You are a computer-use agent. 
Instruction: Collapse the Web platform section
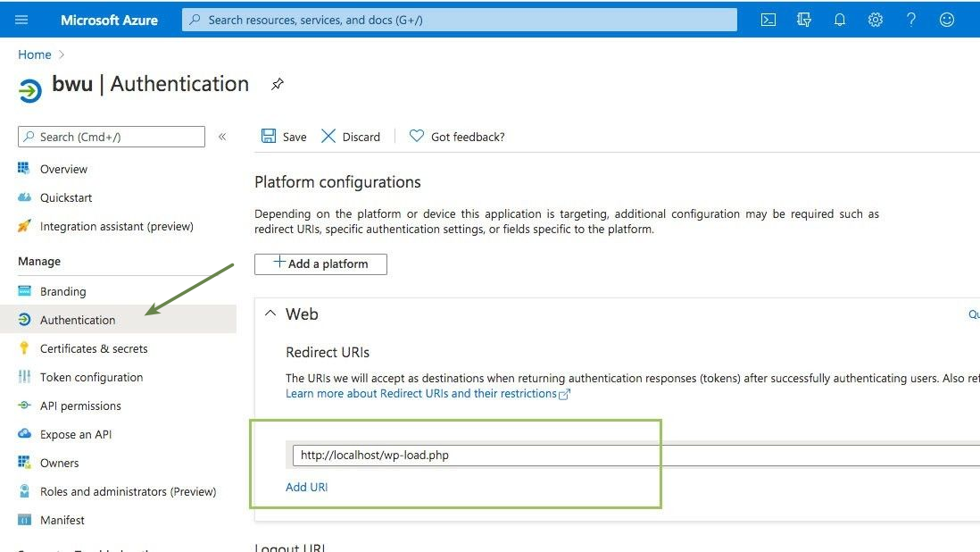(270, 314)
